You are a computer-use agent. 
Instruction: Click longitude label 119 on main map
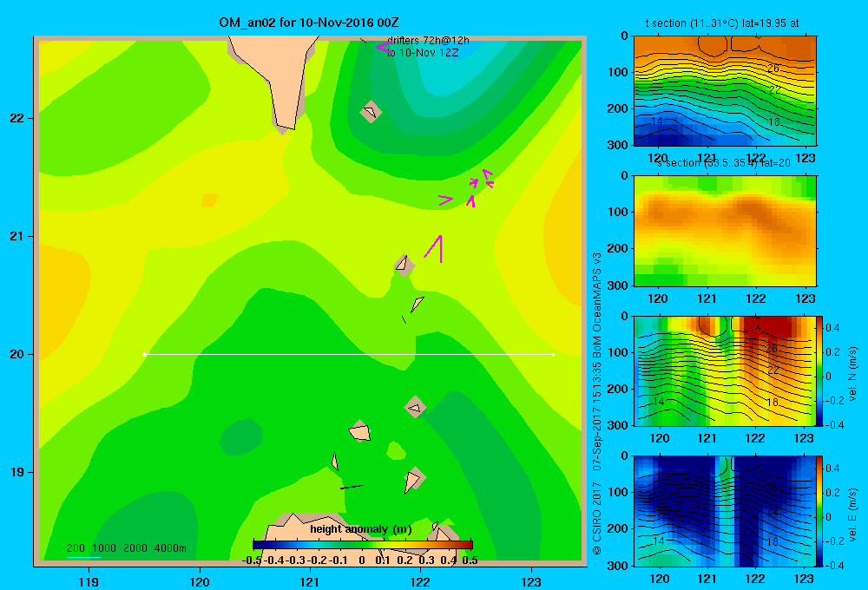[89, 581]
